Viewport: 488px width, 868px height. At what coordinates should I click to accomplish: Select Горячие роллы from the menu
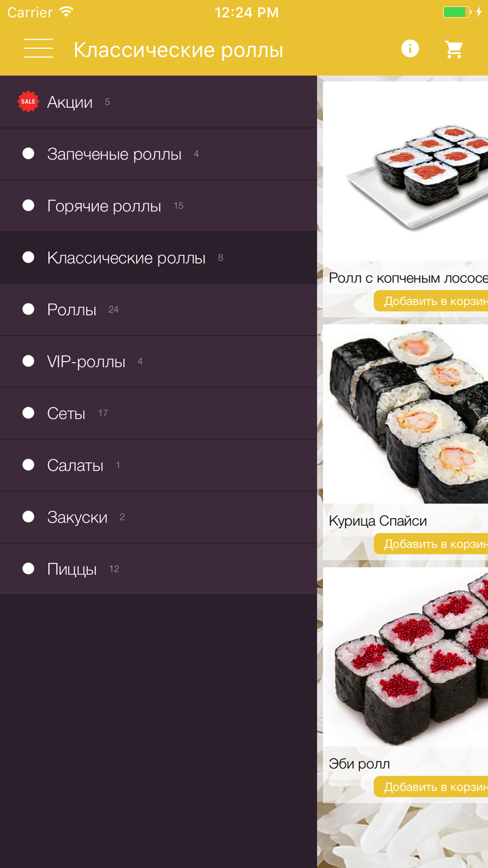(159, 206)
